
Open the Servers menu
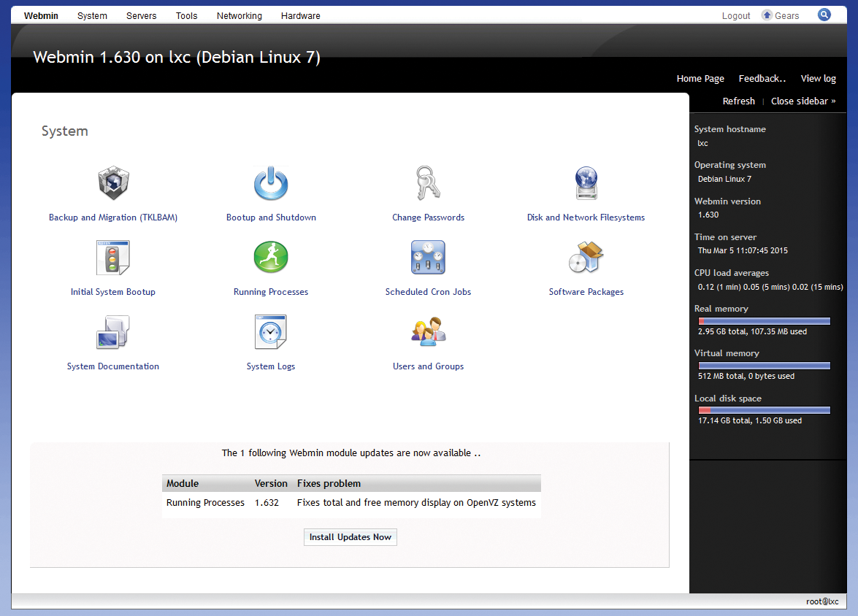click(141, 15)
